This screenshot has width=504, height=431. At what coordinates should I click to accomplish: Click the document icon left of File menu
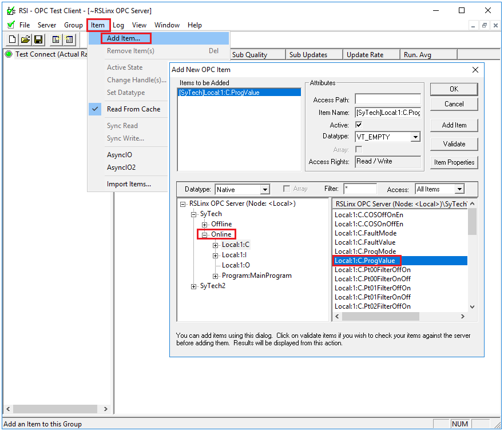point(11,25)
